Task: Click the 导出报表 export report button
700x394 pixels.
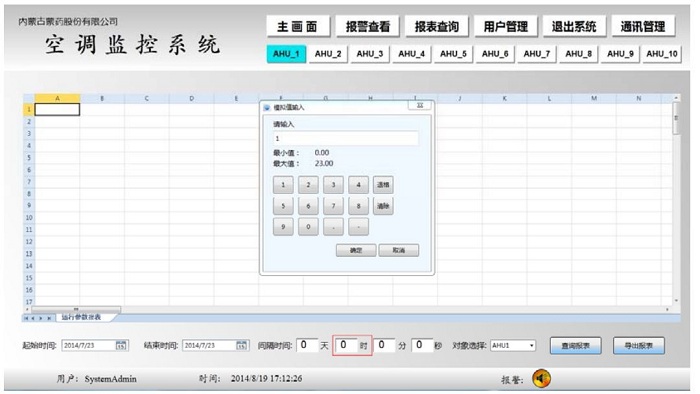Action: (638, 346)
